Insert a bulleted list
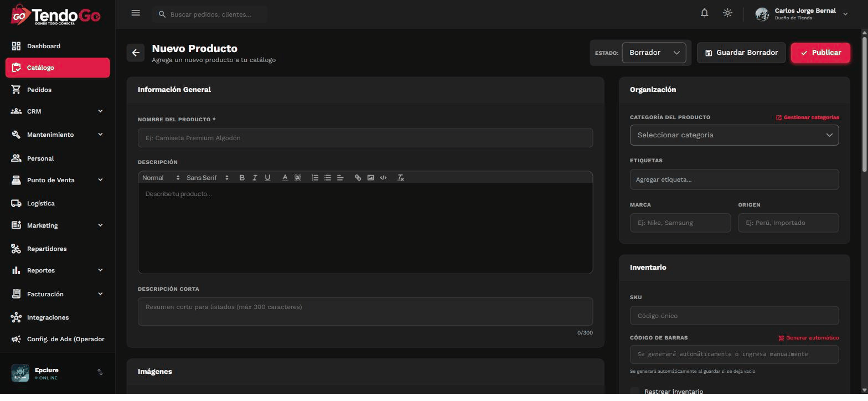This screenshot has width=868, height=401. [328, 178]
